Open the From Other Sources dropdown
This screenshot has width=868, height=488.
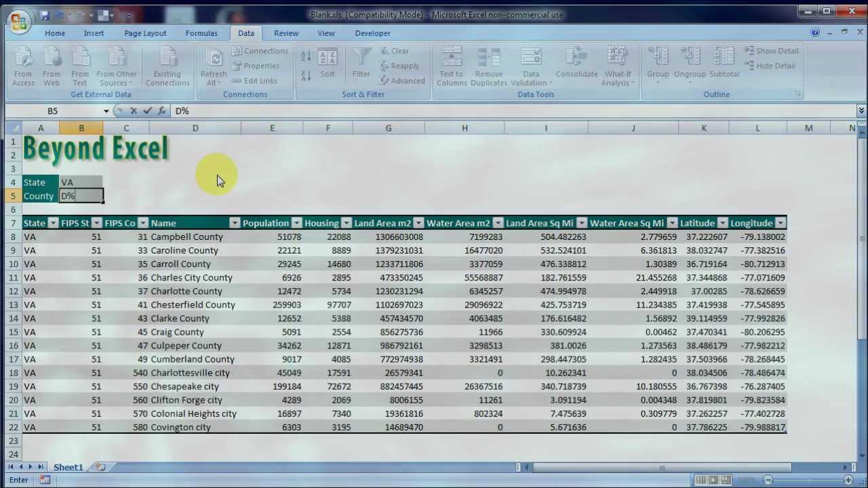click(117, 66)
